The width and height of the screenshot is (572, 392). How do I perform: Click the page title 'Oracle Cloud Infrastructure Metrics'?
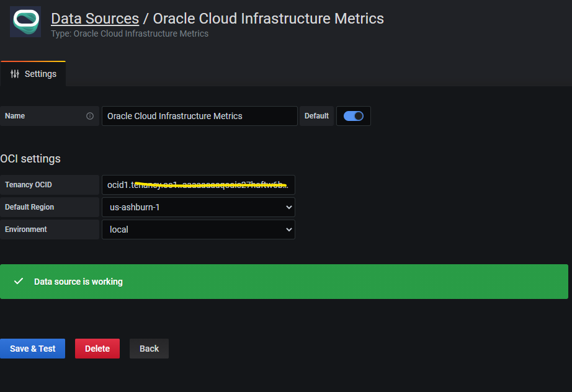[268, 19]
